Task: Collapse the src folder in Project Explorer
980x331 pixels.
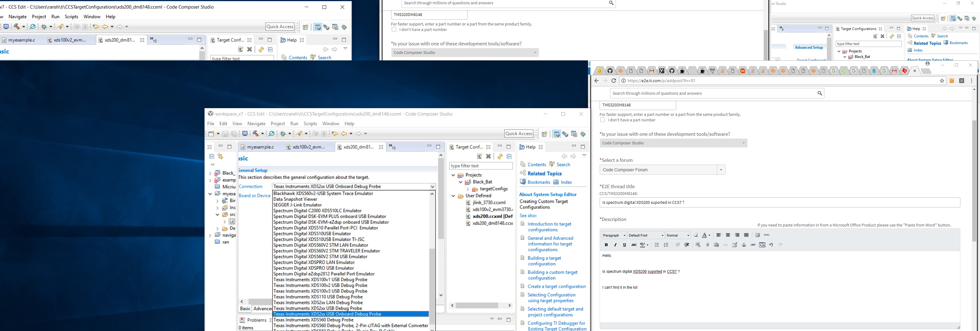Action: pos(217,215)
